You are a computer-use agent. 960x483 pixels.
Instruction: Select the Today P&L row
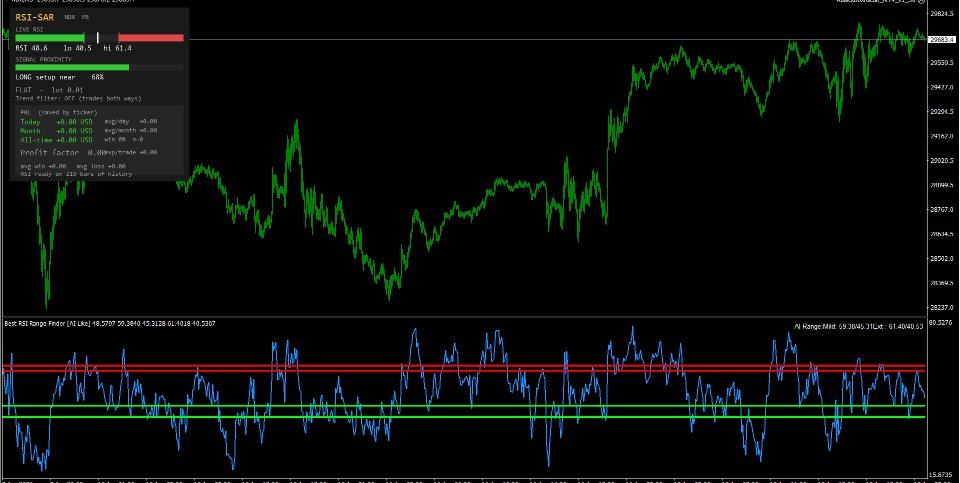89,122
